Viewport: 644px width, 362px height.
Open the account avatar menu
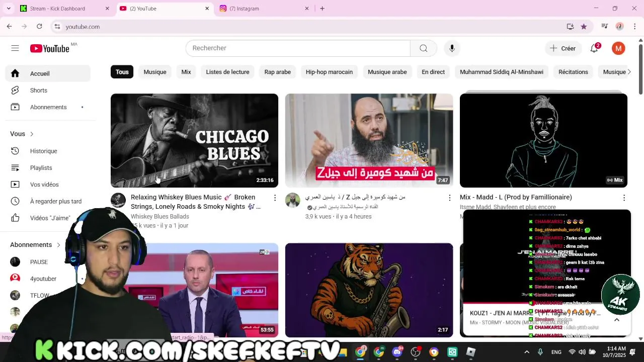point(618,48)
